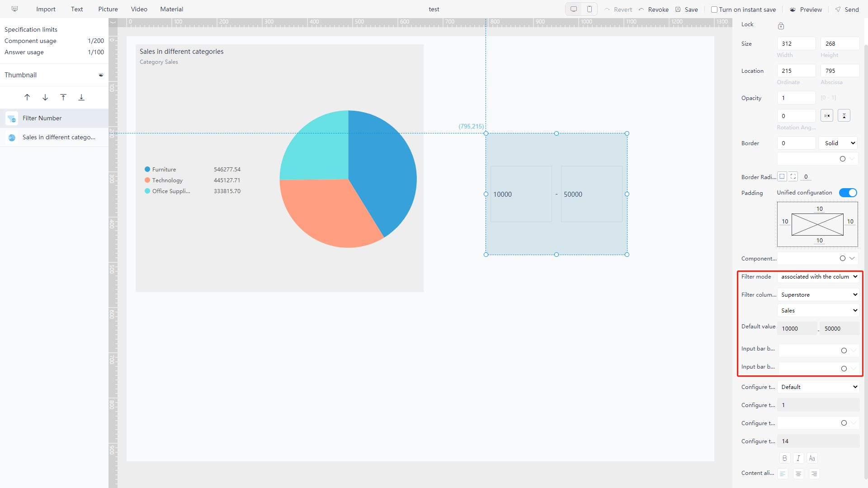868x488 pixels.
Task: Click the Filter Number layer icon
Action: click(12, 118)
